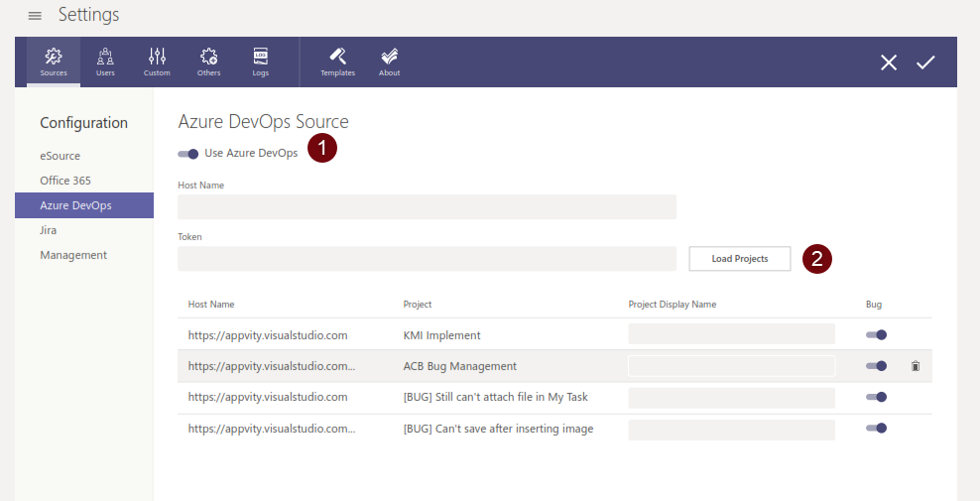Screen dimensions: 980x501
Task: Toggle Bug switch for Can't save after inserting image
Action: 876,429
